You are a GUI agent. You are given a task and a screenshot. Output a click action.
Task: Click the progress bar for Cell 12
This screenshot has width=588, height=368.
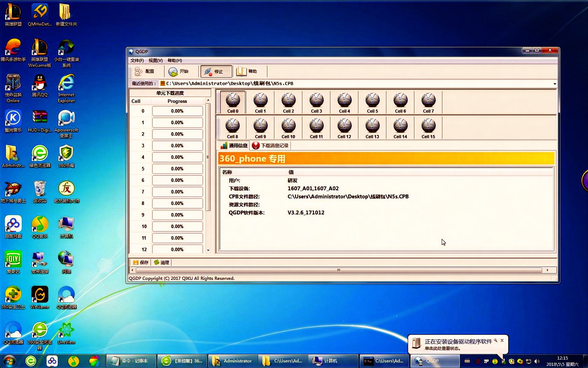[177, 249]
